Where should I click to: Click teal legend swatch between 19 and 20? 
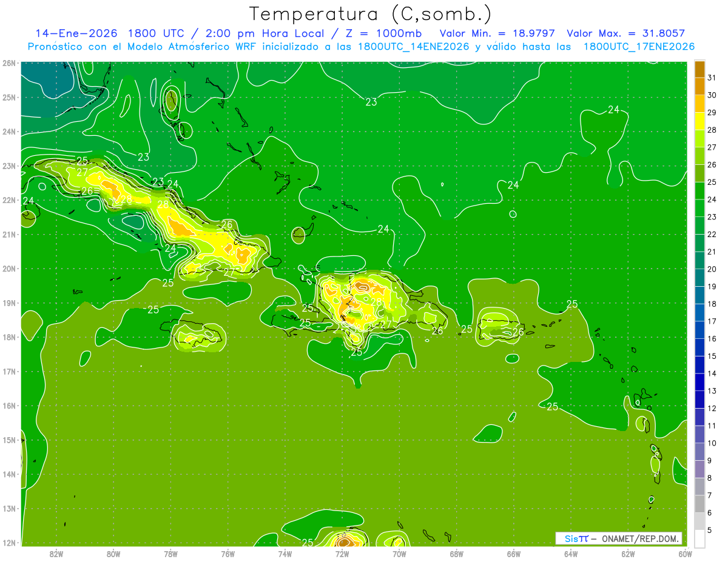point(699,278)
